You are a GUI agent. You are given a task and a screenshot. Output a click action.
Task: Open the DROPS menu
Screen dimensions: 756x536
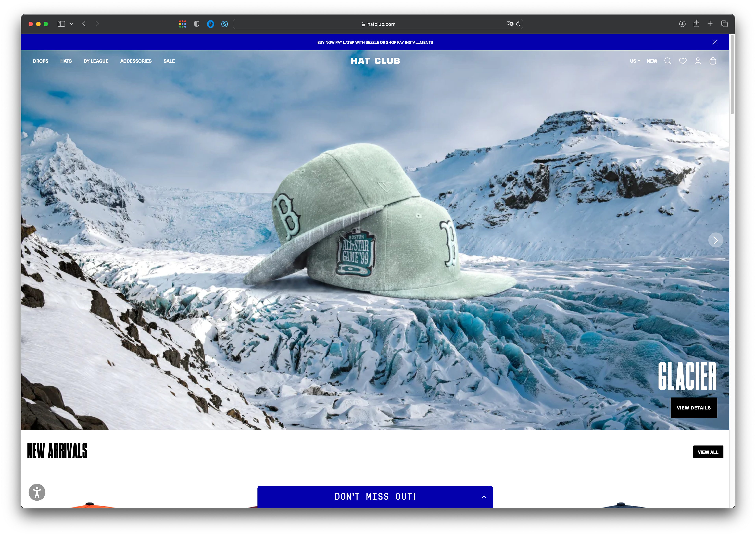click(41, 61)
